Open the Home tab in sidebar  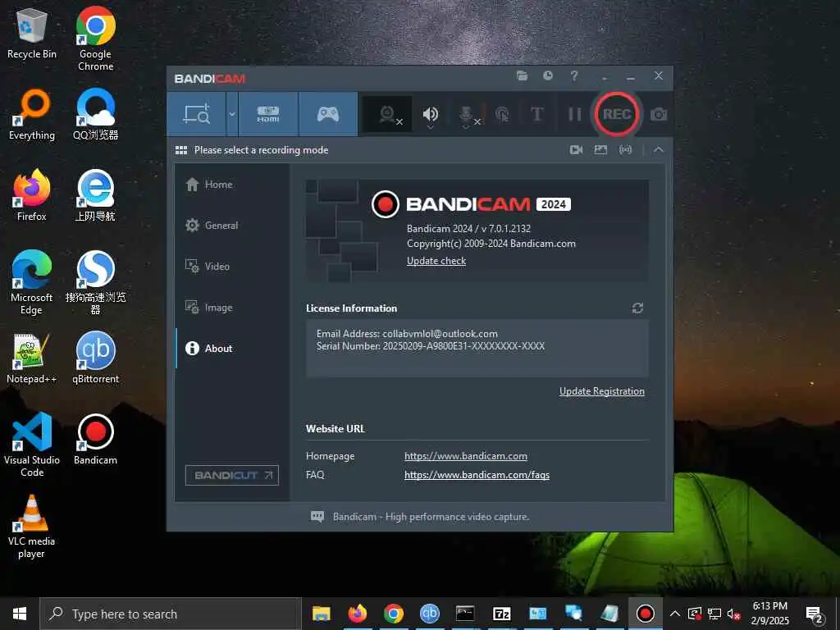pos(232,185)
